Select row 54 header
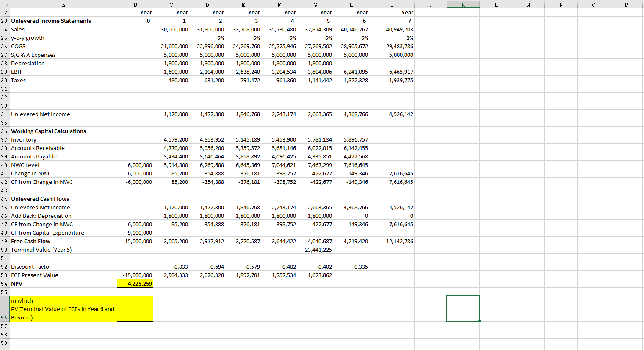644x350 pixels. (4, 283)
